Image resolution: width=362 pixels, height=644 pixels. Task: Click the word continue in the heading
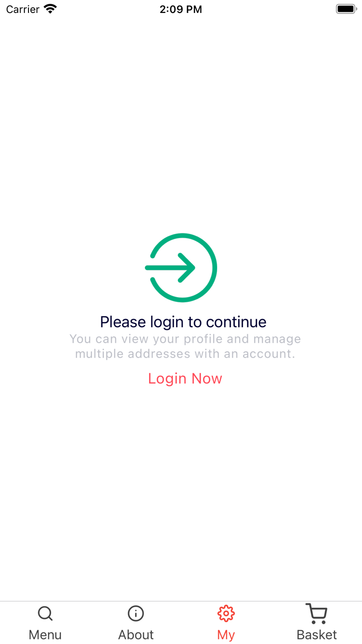[236, 321]
